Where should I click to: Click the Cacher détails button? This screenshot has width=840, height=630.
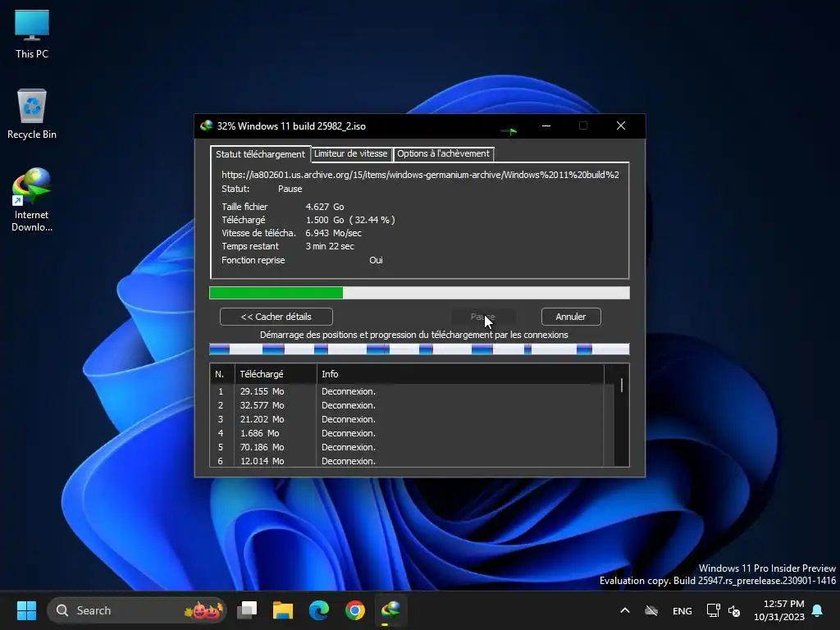click(x=276, y=317)
